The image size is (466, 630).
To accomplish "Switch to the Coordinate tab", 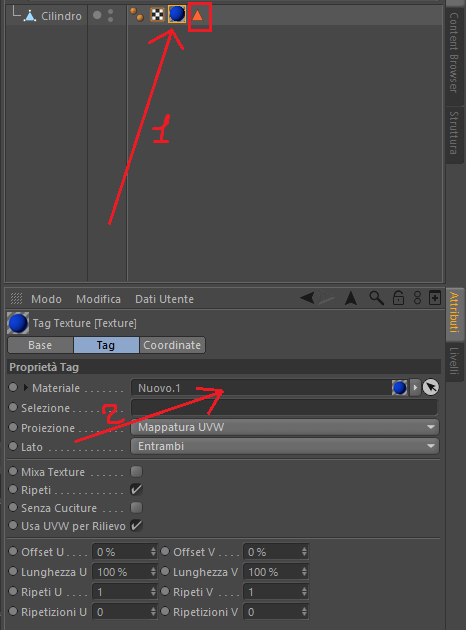I will point(172,345).
